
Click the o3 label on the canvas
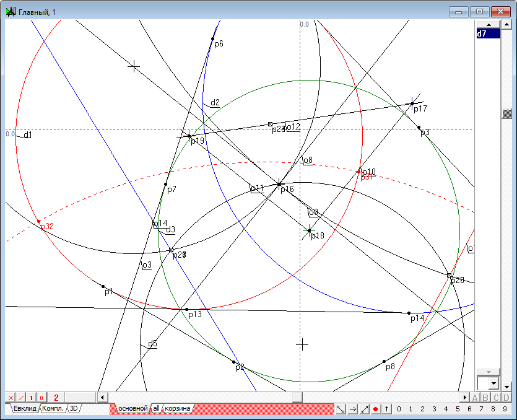click(x=147, y=265)
